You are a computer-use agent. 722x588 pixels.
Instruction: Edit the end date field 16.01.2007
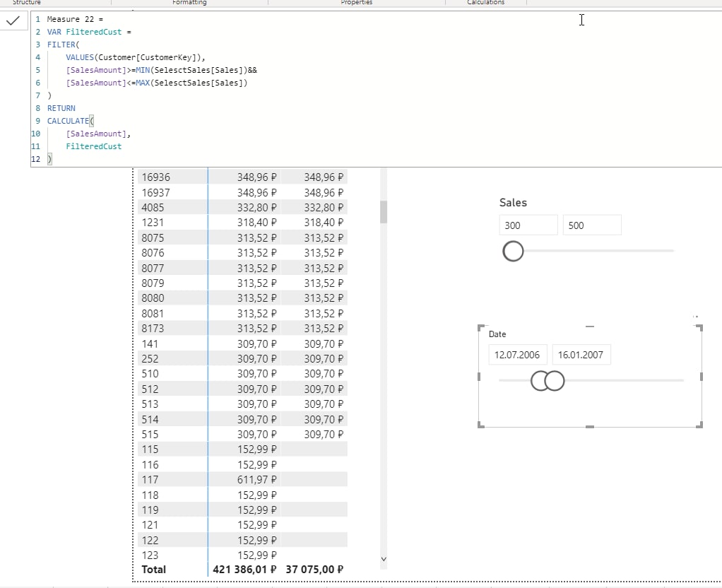[581, 355]
